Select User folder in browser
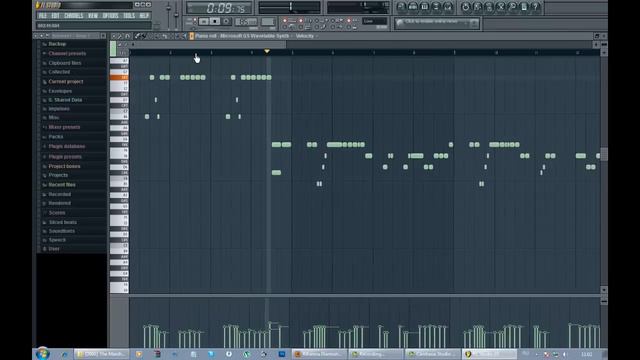The image size is (640, 360). (x=54, y=249)
